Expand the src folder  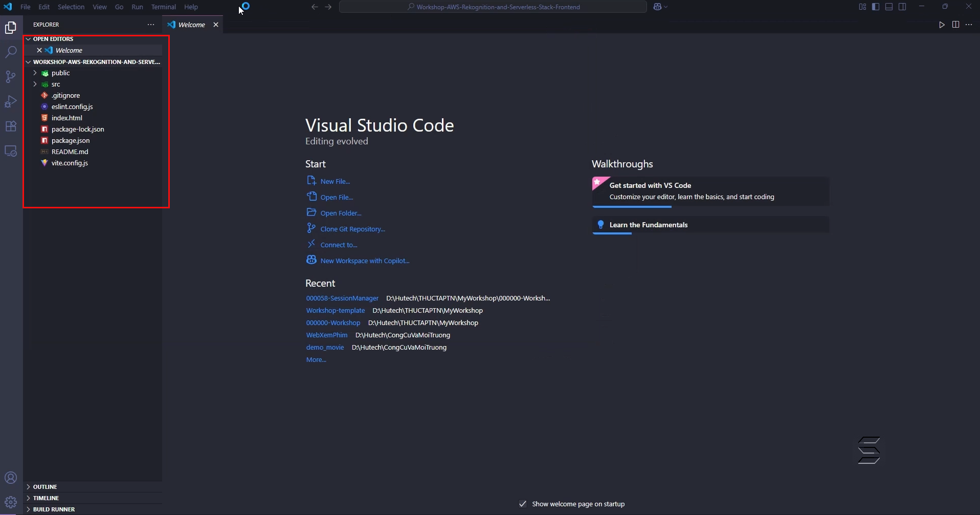[x=35, y=84]
